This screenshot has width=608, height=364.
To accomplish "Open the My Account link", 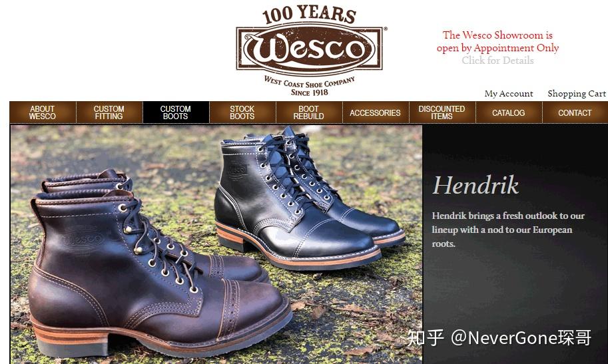I will click(x=509, y=93).
